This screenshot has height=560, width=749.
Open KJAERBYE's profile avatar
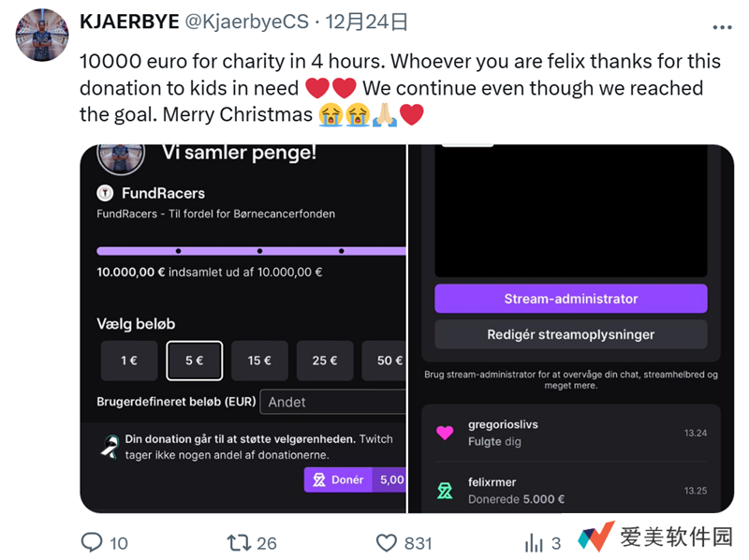pos(41,35)
